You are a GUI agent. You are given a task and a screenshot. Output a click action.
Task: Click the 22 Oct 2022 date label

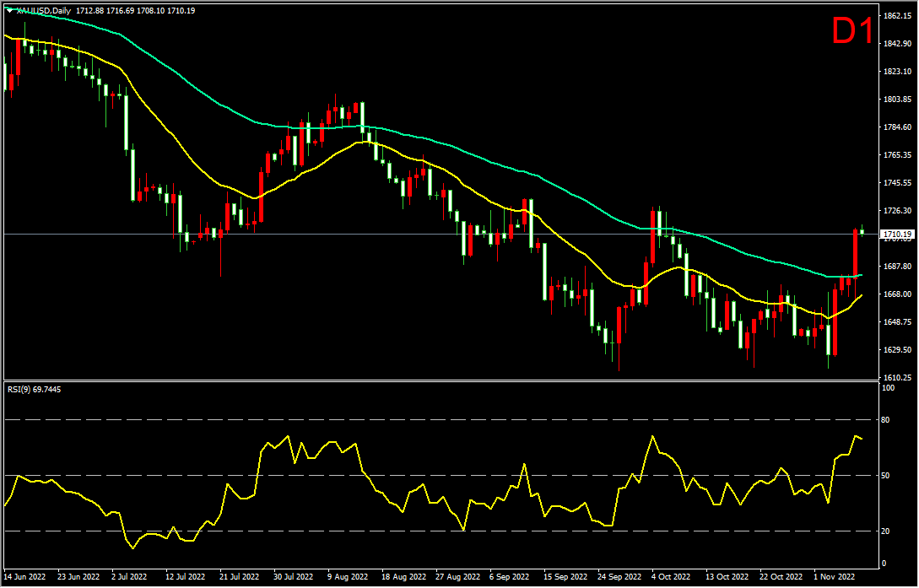click(x=781, y=577)
